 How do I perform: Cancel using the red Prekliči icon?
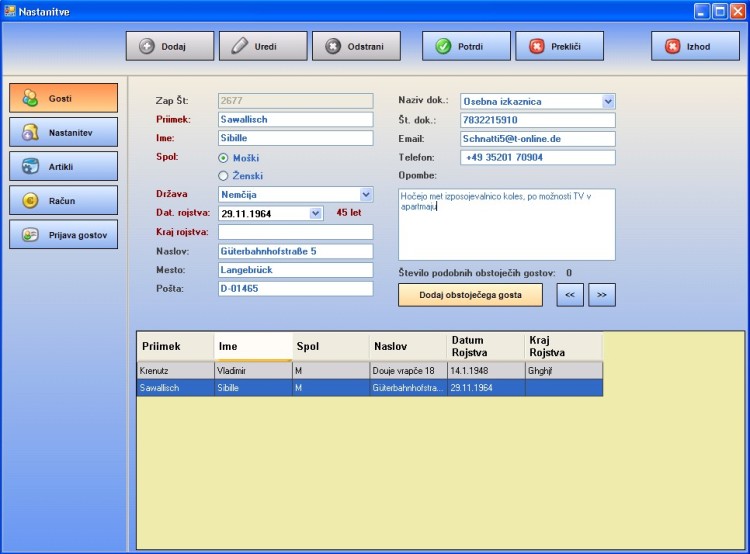537,46
